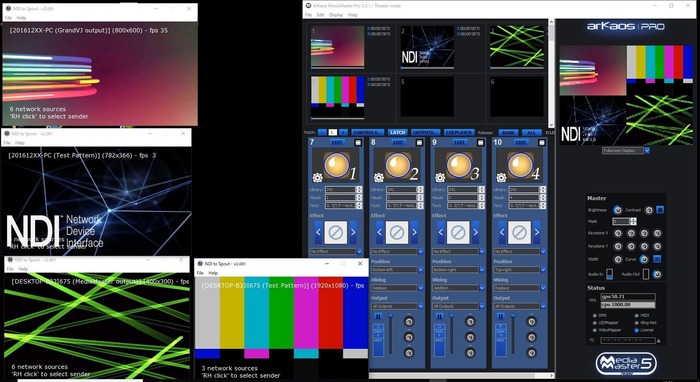Image resolution: width=700 pixels, height=382 pixels.
Task: Pause playback on layer 9
Action: pos(439,316)
